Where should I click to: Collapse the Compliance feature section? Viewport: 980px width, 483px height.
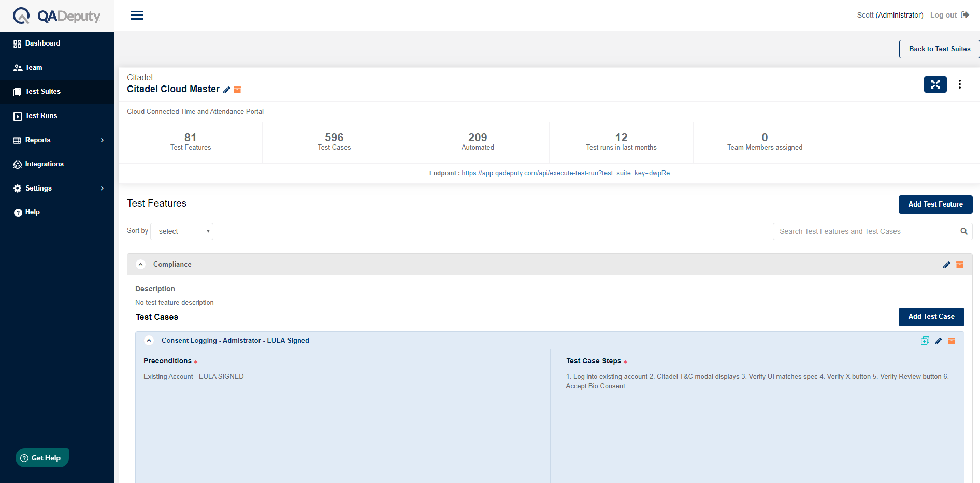(x=140, y=265)
